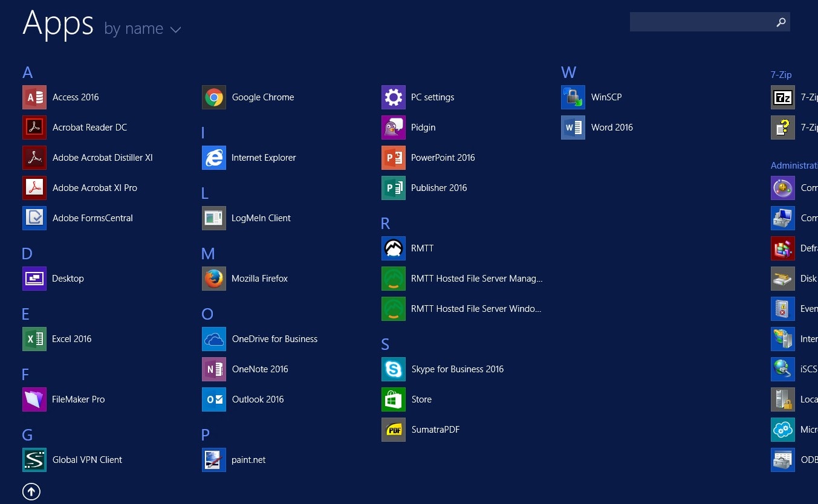Launch Acrobat Reader DC
Screen dimensions: 818x504
point(75,128)
